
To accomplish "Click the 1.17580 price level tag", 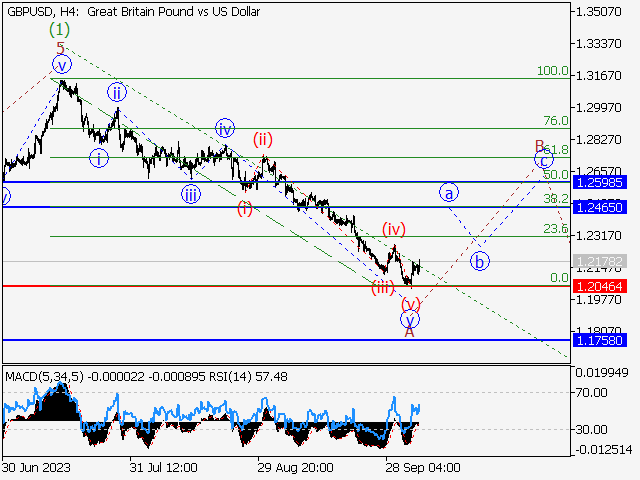I will 600,340.
